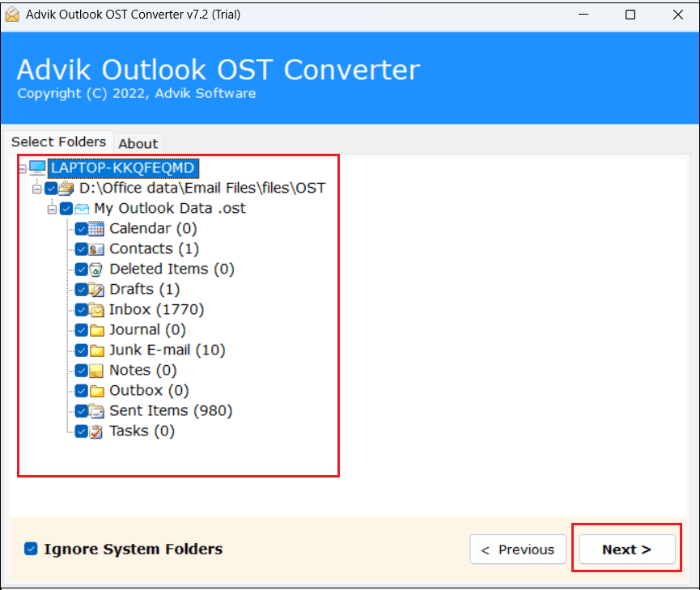The height and width of the screenshot is (590, 700).
Task: Select the Journal (0) label
Action: [x=148, y=330]
